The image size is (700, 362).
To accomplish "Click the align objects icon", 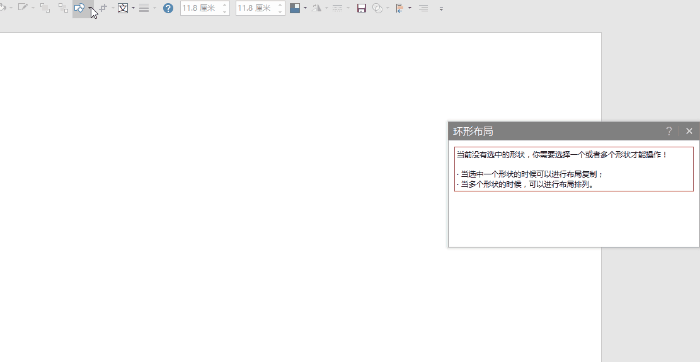I will pyautogui.click(x=400, y=8).
